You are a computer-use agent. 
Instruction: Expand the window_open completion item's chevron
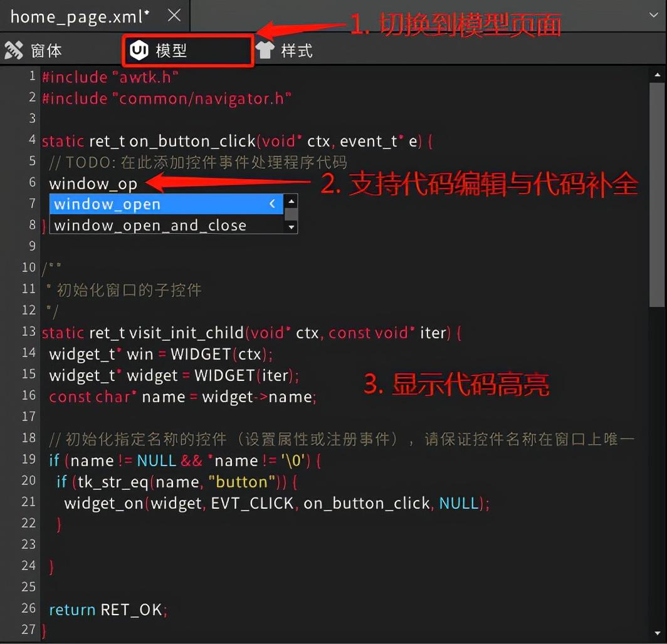click(272, 203)
